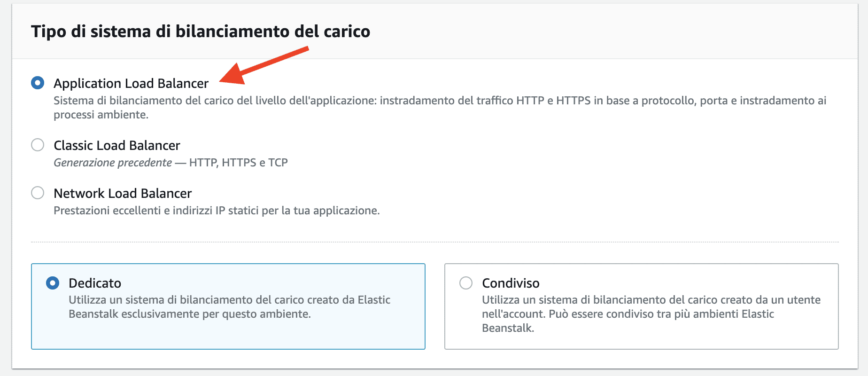Click the Classic Load Balancer label
868x376 pixels.
(116, 145)
